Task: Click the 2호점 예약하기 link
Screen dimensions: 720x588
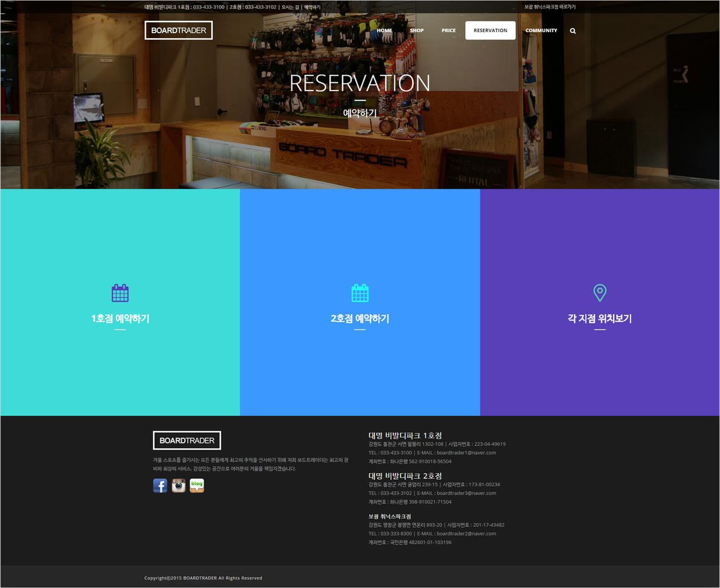Action: click(360, 319)
